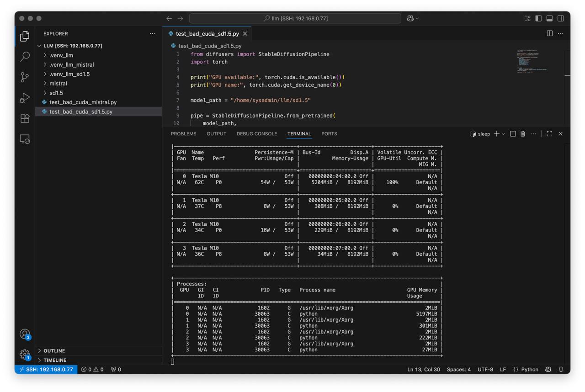Open the Extensions view icon
Screen dimensions: 585x392
click(x=25, y=118)
